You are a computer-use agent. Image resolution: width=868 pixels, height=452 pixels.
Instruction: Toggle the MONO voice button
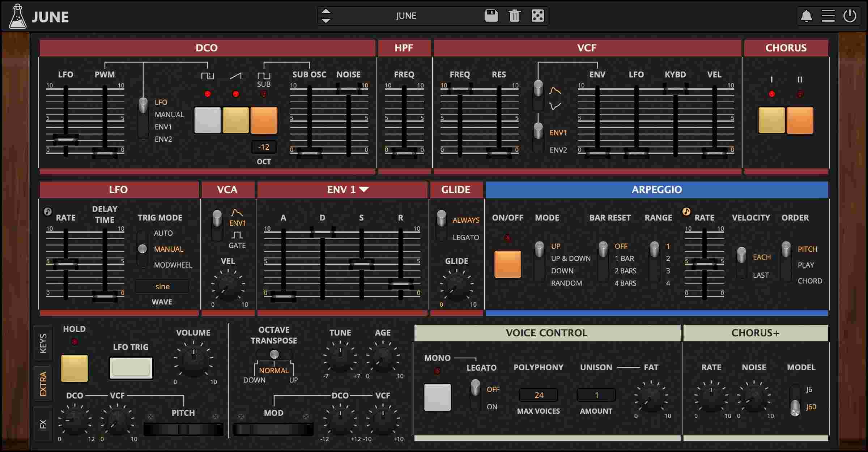point(437,397)
